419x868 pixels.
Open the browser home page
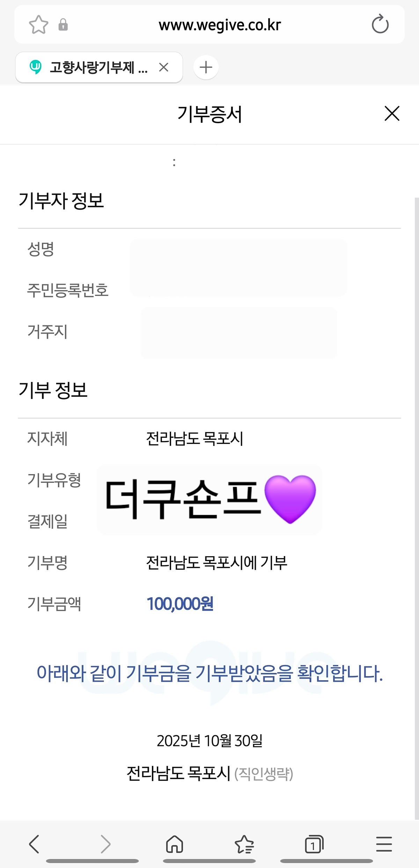(175, 844)
